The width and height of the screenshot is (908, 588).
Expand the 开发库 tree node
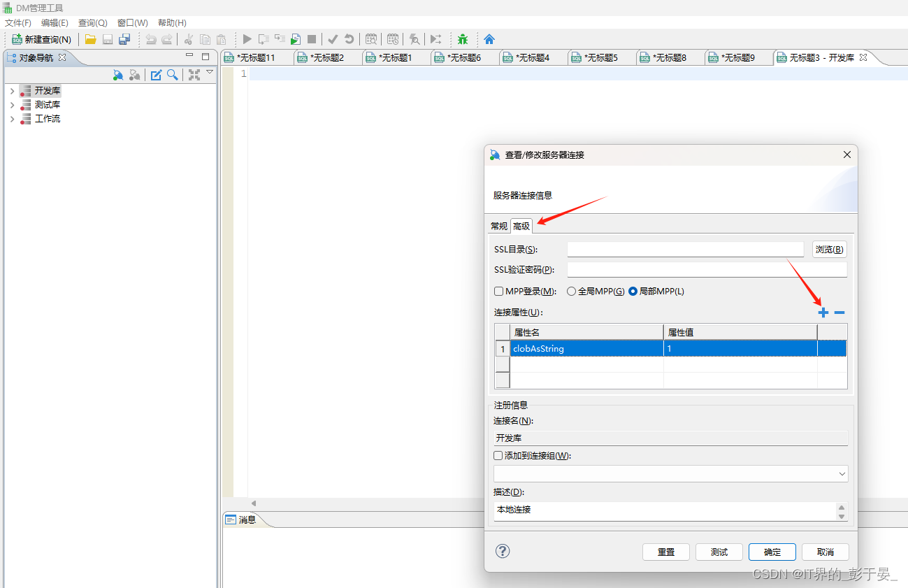coord(12,91)
